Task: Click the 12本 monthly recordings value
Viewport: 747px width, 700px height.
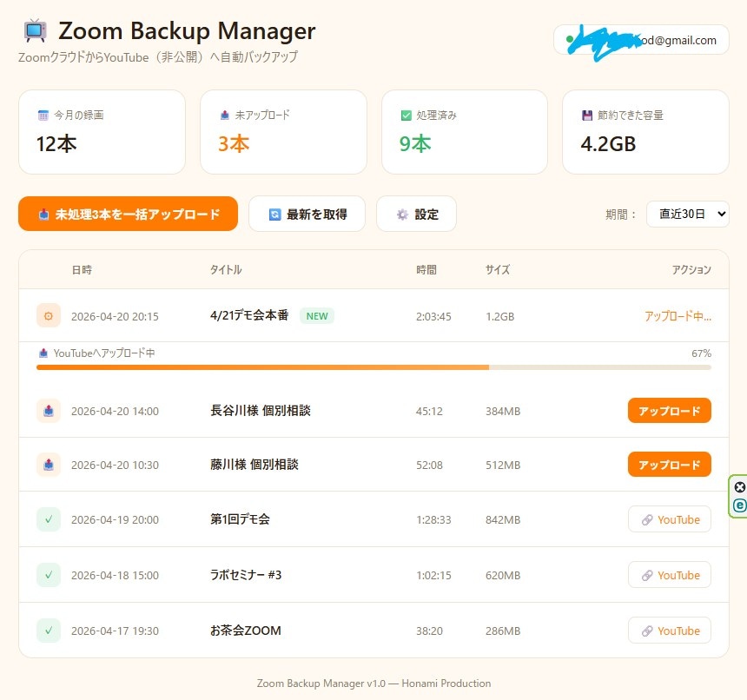Action: (x=56, y=144)
